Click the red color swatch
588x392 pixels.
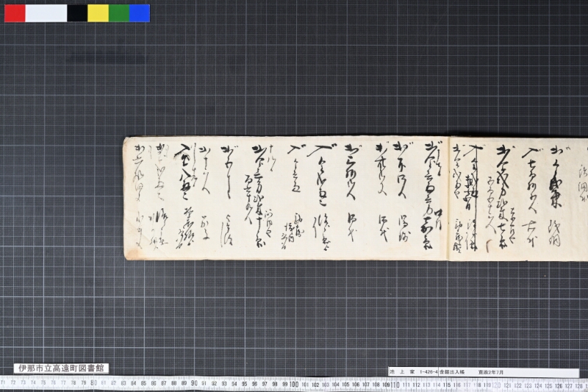tap(15, 13)
